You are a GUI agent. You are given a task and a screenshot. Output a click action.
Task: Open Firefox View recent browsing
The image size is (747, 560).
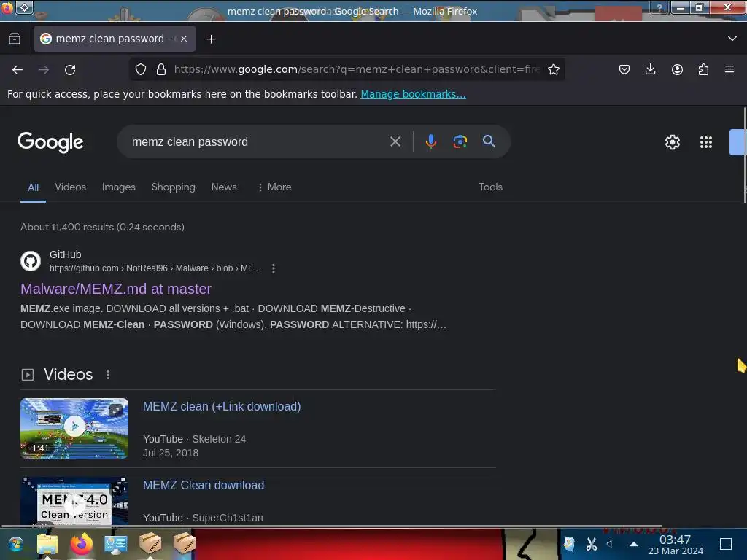point(15,39)
